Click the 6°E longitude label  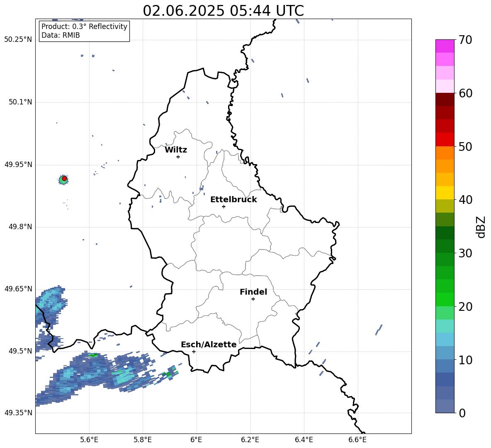click(x=197, y=440)
